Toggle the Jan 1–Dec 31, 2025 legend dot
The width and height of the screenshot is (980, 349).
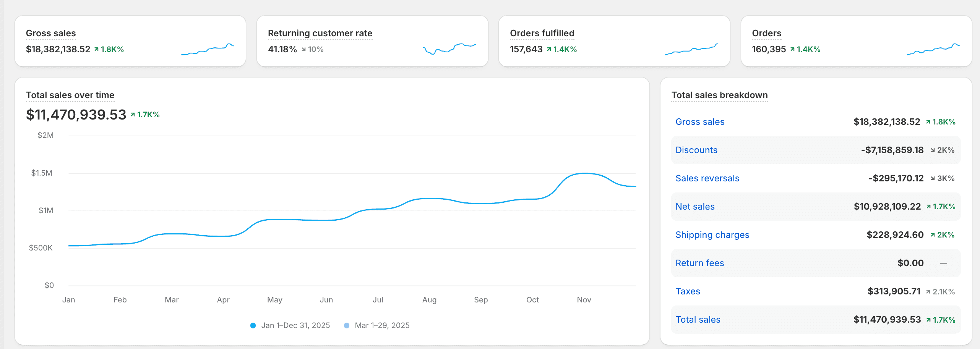coord(253,325)
